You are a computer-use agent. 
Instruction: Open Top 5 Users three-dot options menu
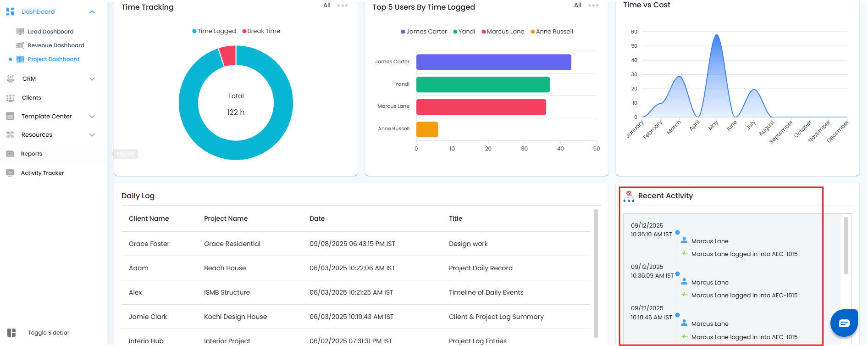click(593, 6)
